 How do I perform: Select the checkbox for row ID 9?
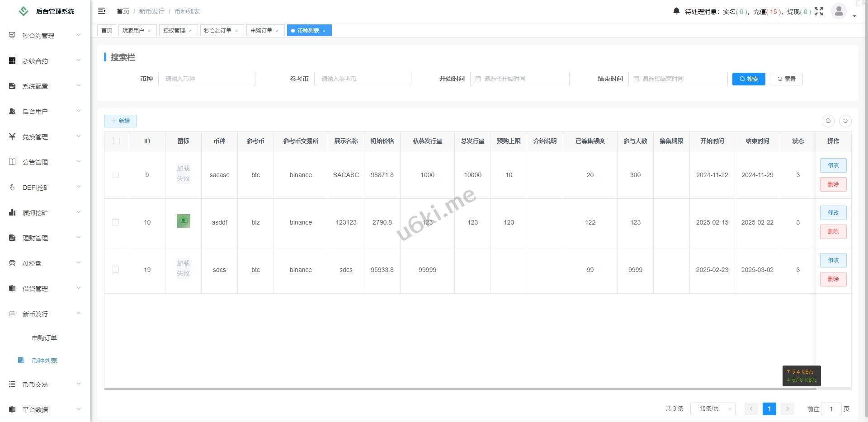coord(116,175)
